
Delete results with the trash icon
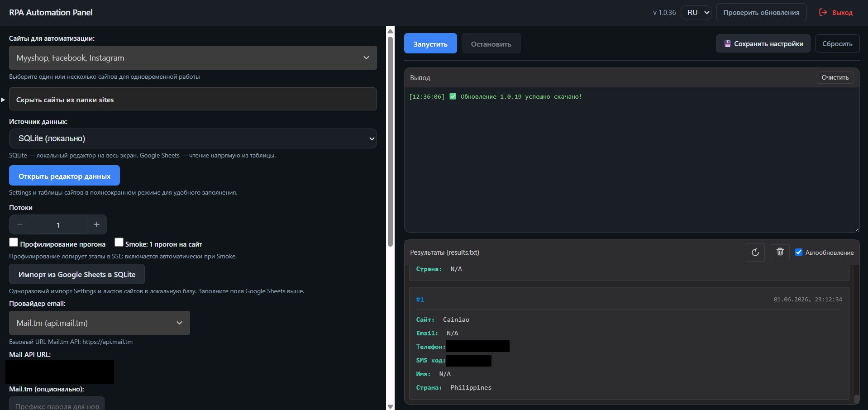780,252
